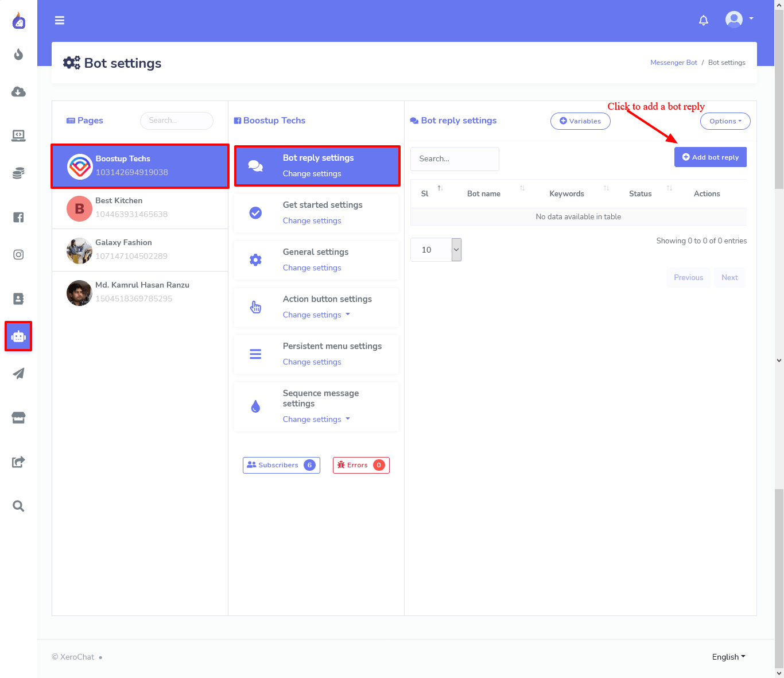Screen dimensions: 784x678
Task: Click the Next pagination button
Action: click(x=729, y=277)
